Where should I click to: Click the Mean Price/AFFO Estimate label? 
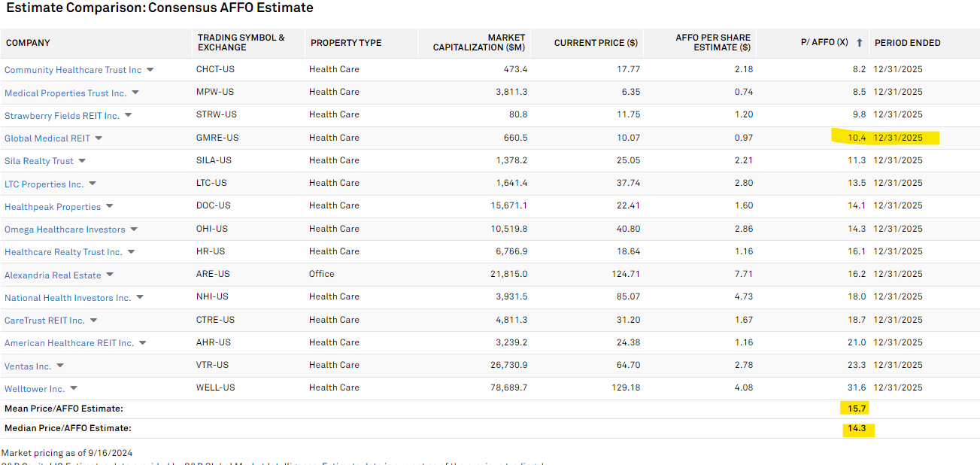coord(64,409)
